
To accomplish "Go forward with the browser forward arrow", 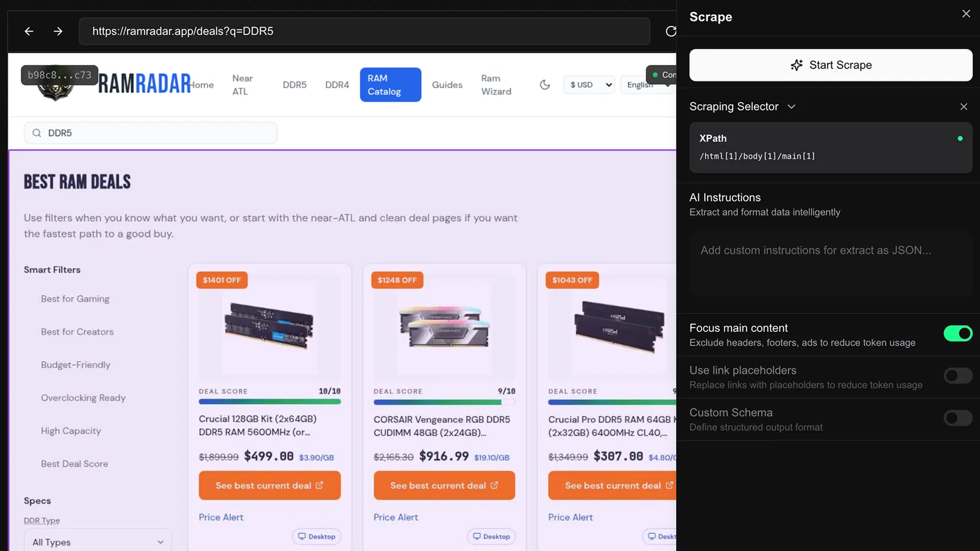I will (58, 31).
